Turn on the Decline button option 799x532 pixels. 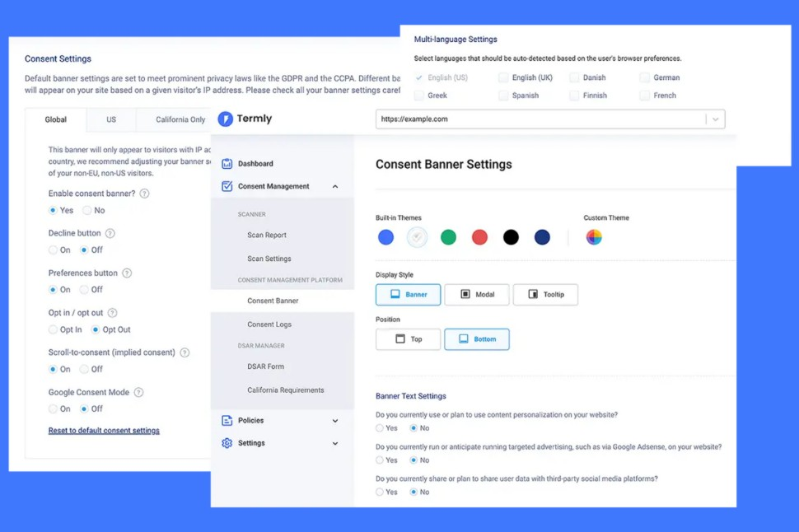click(x=51, y=250)
